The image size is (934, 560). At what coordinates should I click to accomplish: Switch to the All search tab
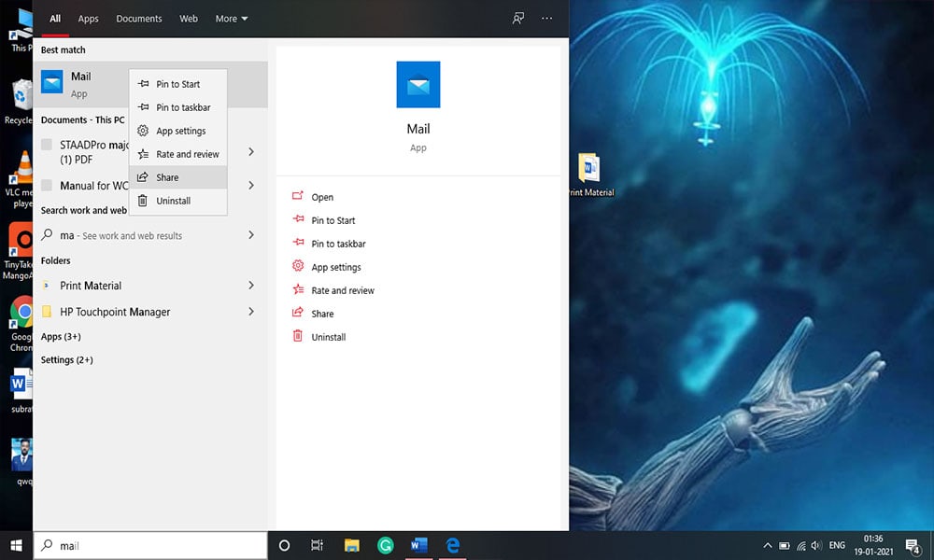(55, 19)
